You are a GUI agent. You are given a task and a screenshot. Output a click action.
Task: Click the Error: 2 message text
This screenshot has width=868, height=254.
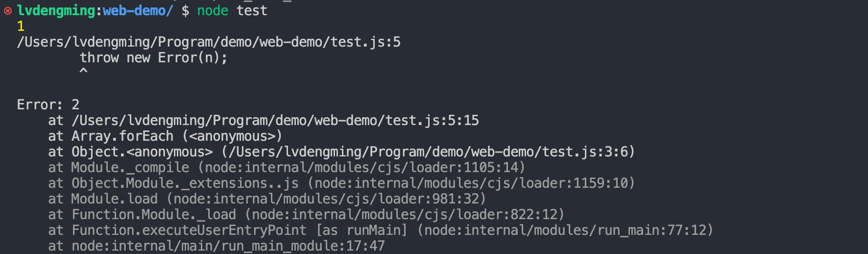click(x=48, y=105)
